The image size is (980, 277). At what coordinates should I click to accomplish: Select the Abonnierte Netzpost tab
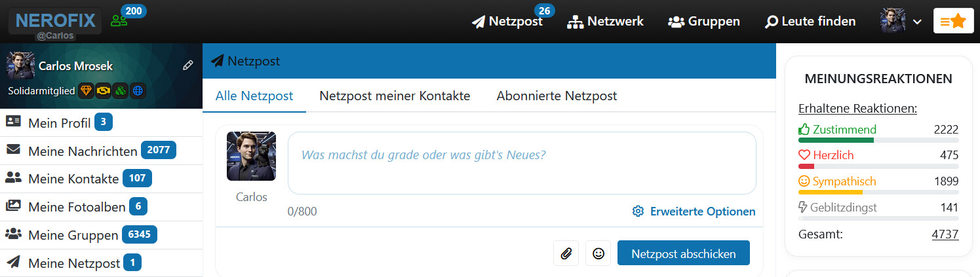click(557, 96)
